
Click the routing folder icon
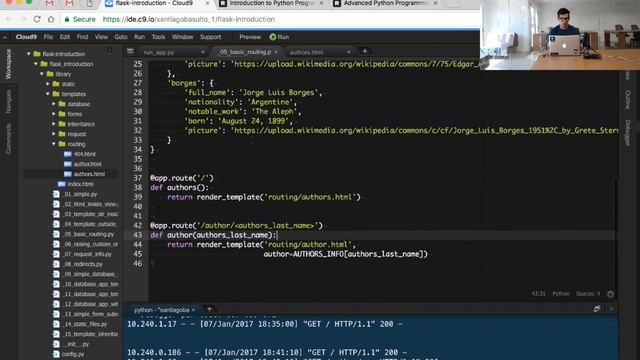coord(62,144)
